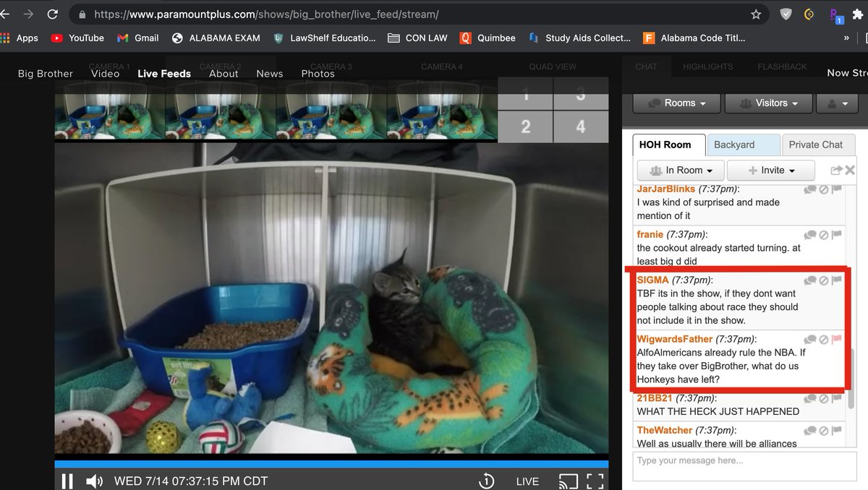Switch to the Backyard chat tab
Screen dimensions: 868x490
tap(744, 145)
